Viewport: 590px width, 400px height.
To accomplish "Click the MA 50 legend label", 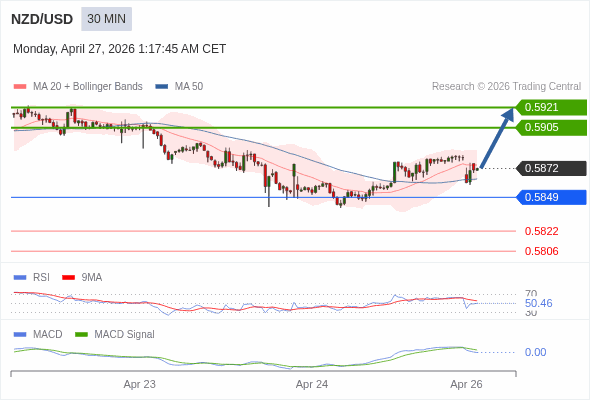I will tap(189, 87).
